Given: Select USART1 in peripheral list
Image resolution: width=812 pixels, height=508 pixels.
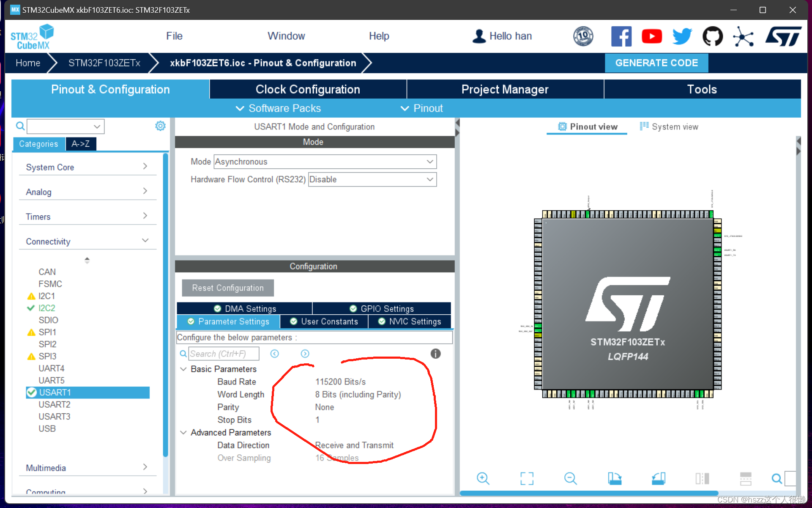Looking at the screenshot, I should 88,393.
